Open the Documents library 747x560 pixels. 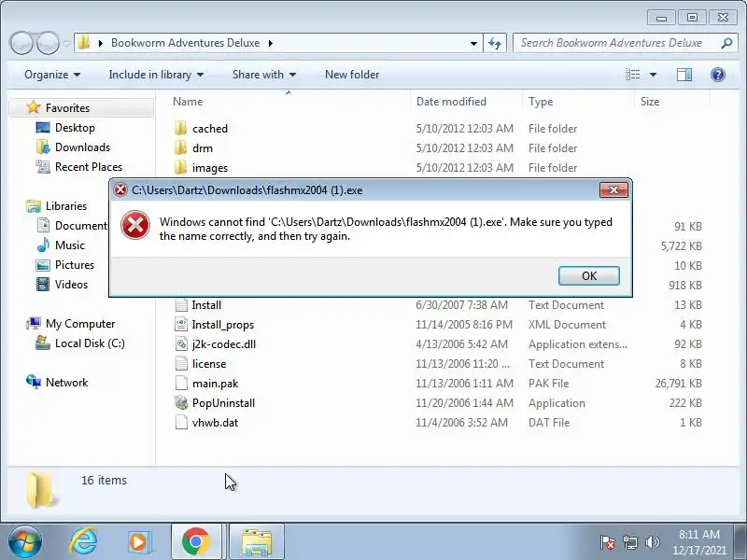point(73,226)
